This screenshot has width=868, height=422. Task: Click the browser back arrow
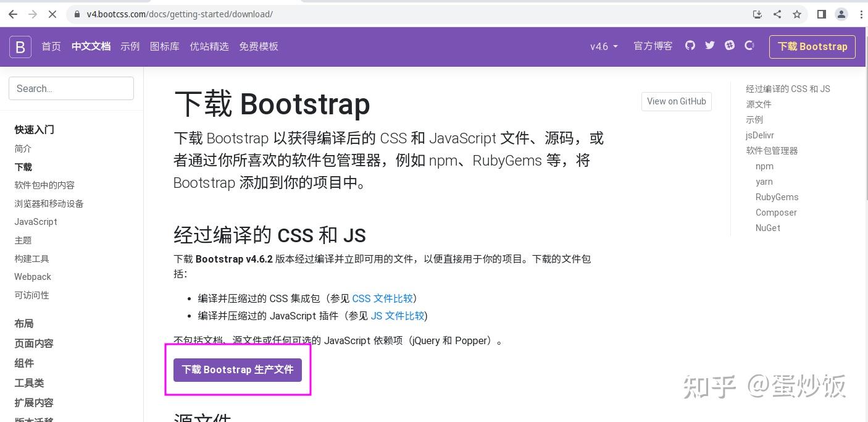[13, 14]
